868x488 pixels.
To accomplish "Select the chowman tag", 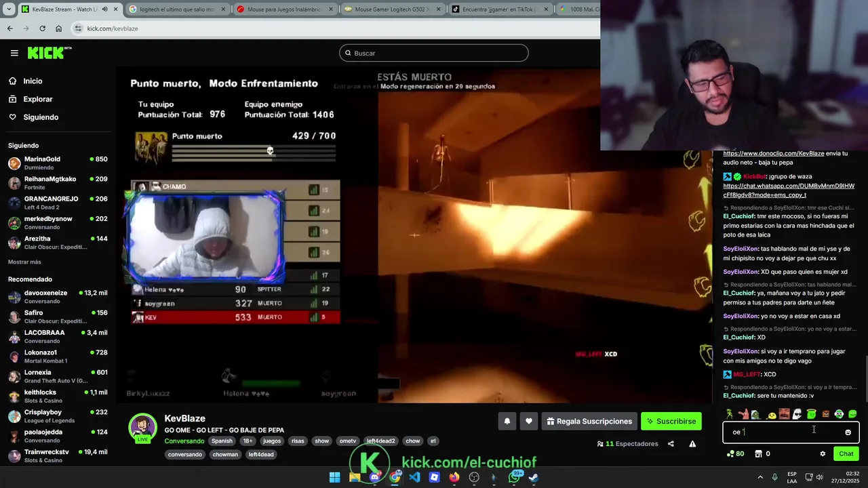I will click(x=225, y=454).
